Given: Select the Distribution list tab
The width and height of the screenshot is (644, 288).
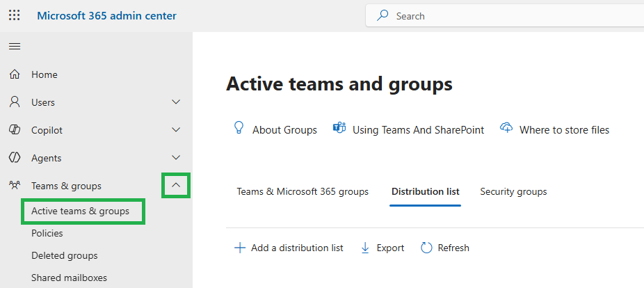Looking at the screenshot, I should 426,191.
